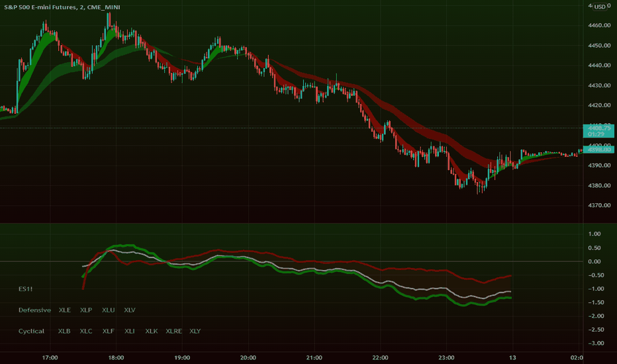Click the 18:00 time axis label
The image size is (617, 364).
pyautogui.click(x=116, y=357)
